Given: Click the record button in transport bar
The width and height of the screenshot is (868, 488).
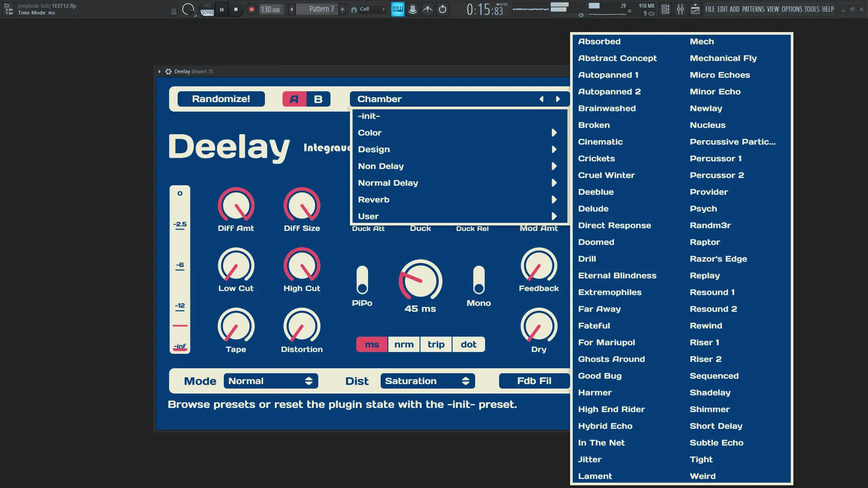Looking at the screenshot, I should tap(251, 9).
